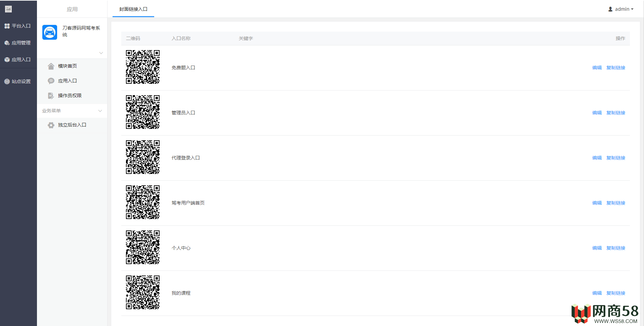This screenshot has width=644, height=326.
Task: Click the 关键字 column header
Action: (246, 38)
